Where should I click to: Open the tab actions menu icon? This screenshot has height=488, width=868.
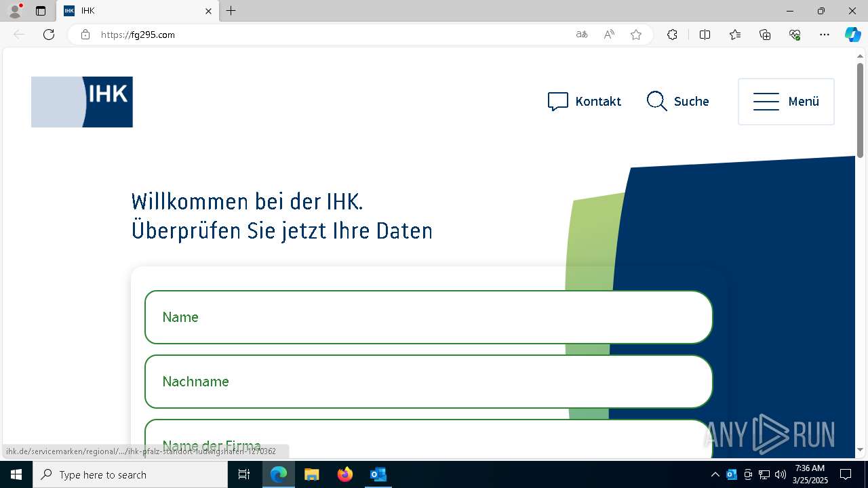click(x=41, y=11)
